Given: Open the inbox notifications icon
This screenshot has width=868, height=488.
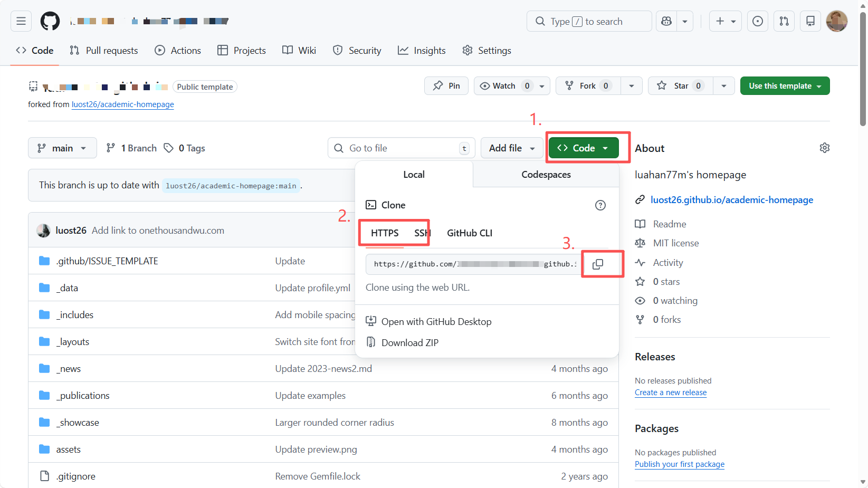Looking at the screenshot, I should coord(810,21).
